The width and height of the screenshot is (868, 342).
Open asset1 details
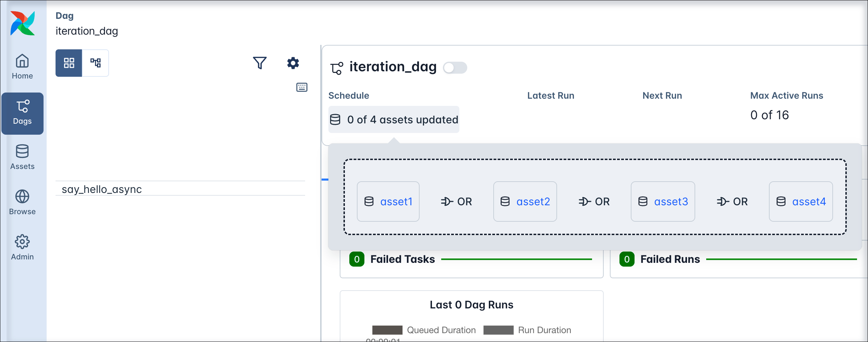pyautogui.click(x=396, y=201)
